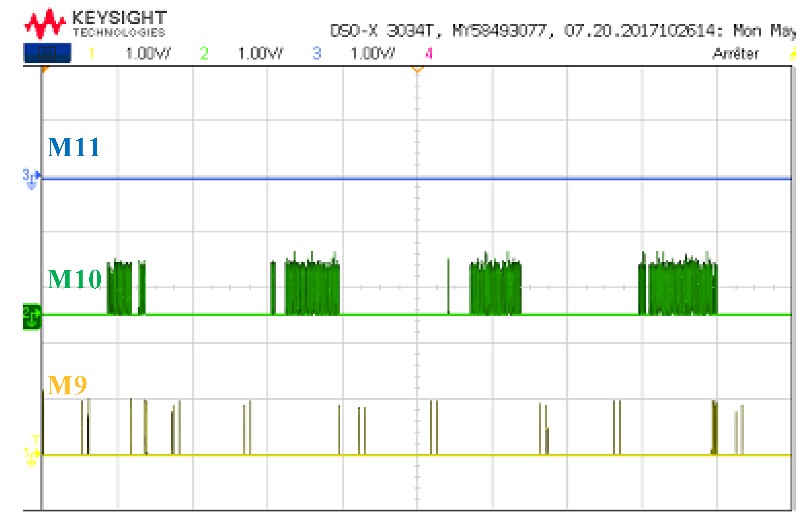Click the Arrêter run status indicator
812x525 pixels.
pos(735,53)
